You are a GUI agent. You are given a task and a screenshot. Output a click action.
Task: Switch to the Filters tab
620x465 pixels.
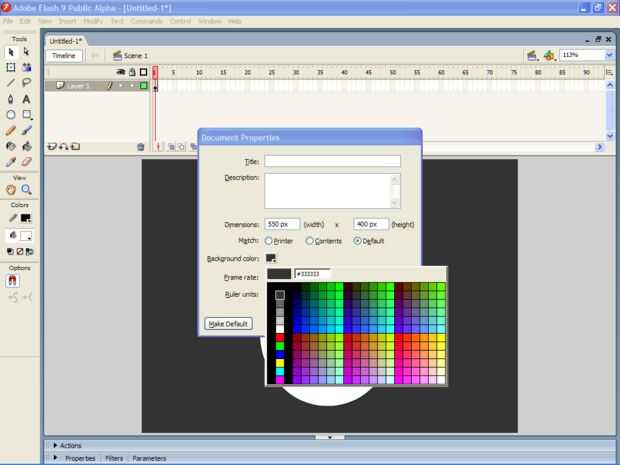[x=114, y=458]
